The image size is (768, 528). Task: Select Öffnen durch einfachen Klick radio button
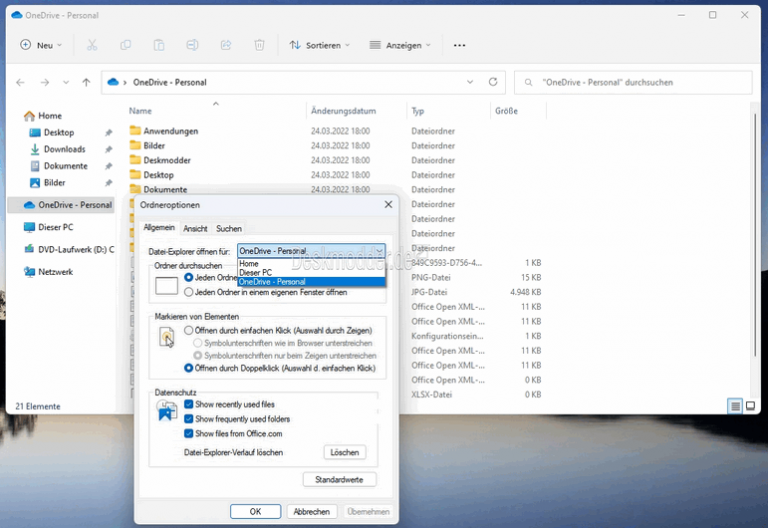tap(188, 330)
